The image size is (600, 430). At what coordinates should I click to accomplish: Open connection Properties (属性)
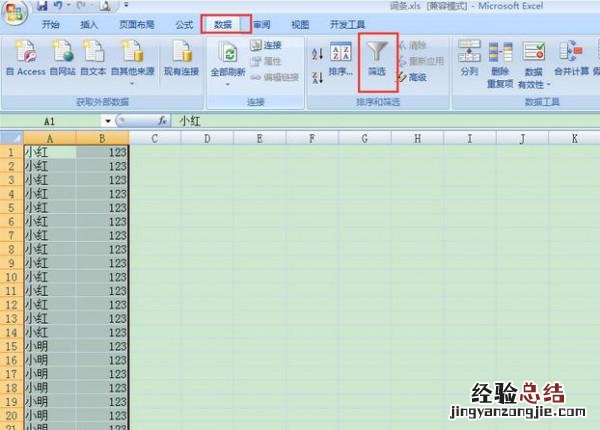(x=266, y=61)
